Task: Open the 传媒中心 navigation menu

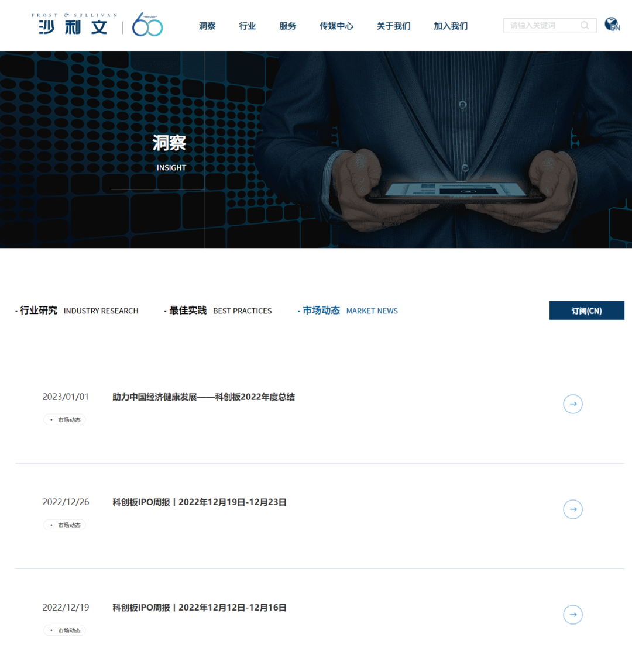Action: click(x=336, y=26)
